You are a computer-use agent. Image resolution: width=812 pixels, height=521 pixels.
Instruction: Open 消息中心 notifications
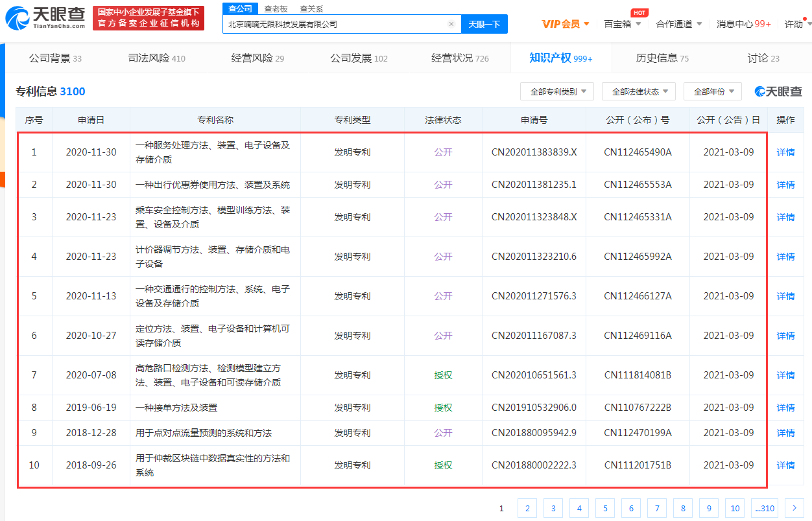point(743,24)
